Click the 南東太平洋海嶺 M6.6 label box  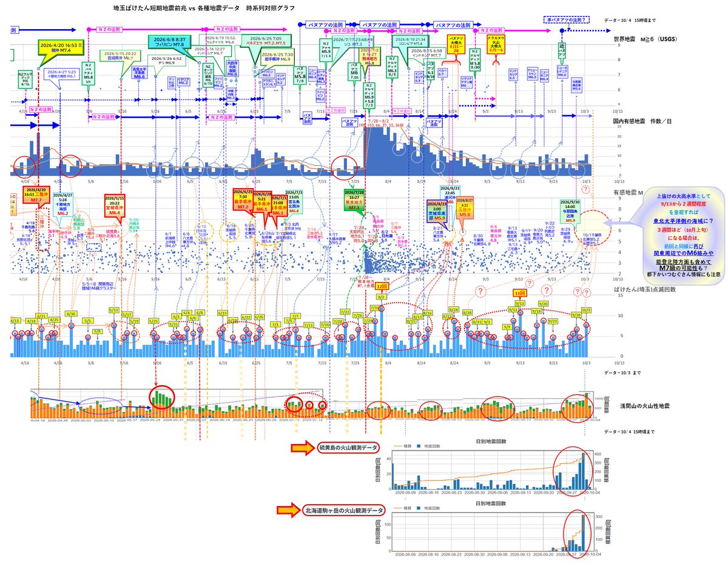click(139, 73)
